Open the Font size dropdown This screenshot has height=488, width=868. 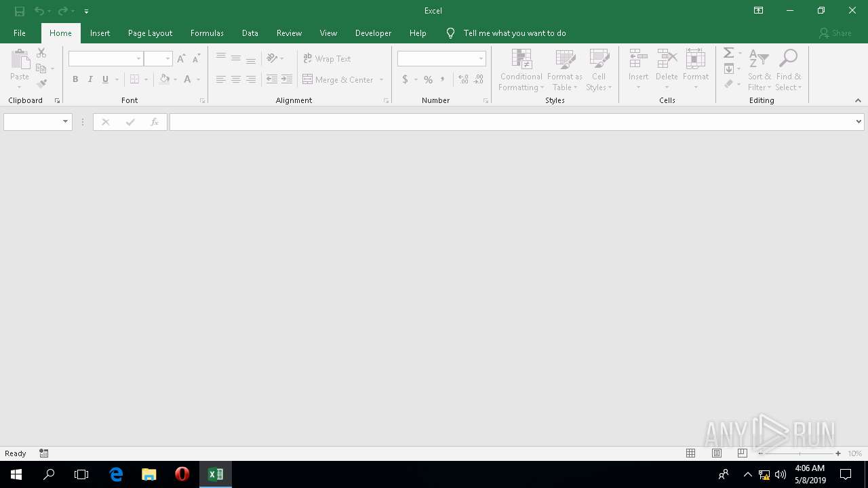pos(167,59)
